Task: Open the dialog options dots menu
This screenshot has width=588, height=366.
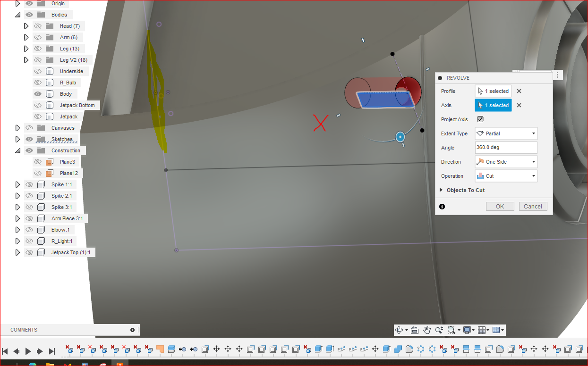Action: click(557, 75)
